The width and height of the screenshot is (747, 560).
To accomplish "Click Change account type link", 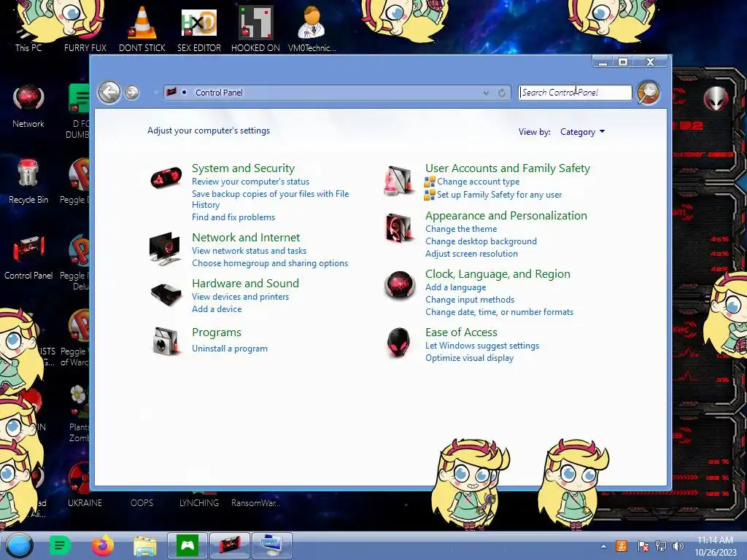I will pyautogui.click(x=478, y=182).
